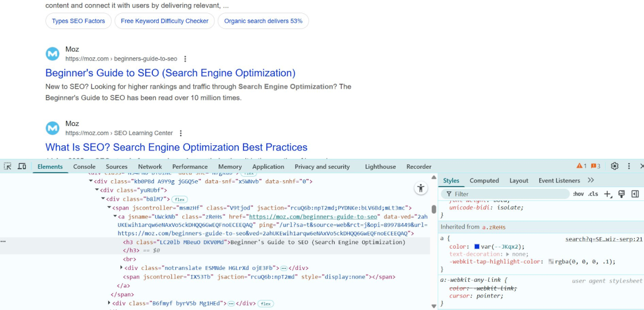
Task: Toggle flex badge on B6fmyf div
Action: tap(266, 304)
